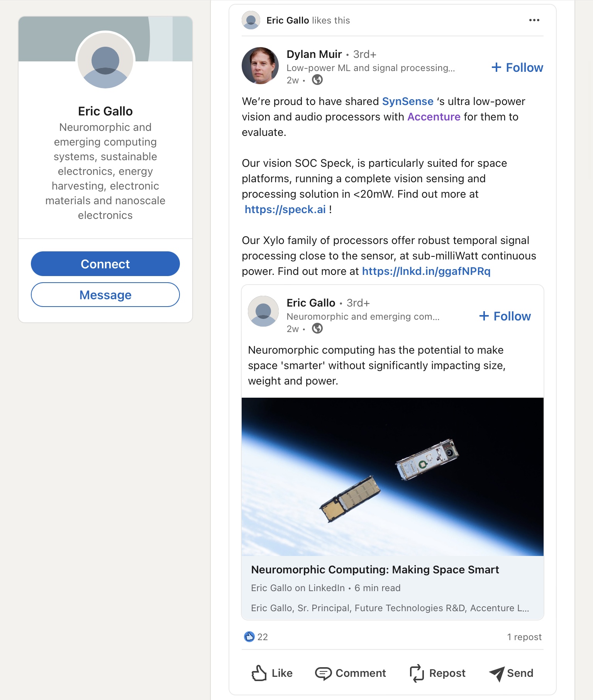This screenshot has height=700, width=593.
Task: Click the Like thumbs-up icon
Action: 259,673
